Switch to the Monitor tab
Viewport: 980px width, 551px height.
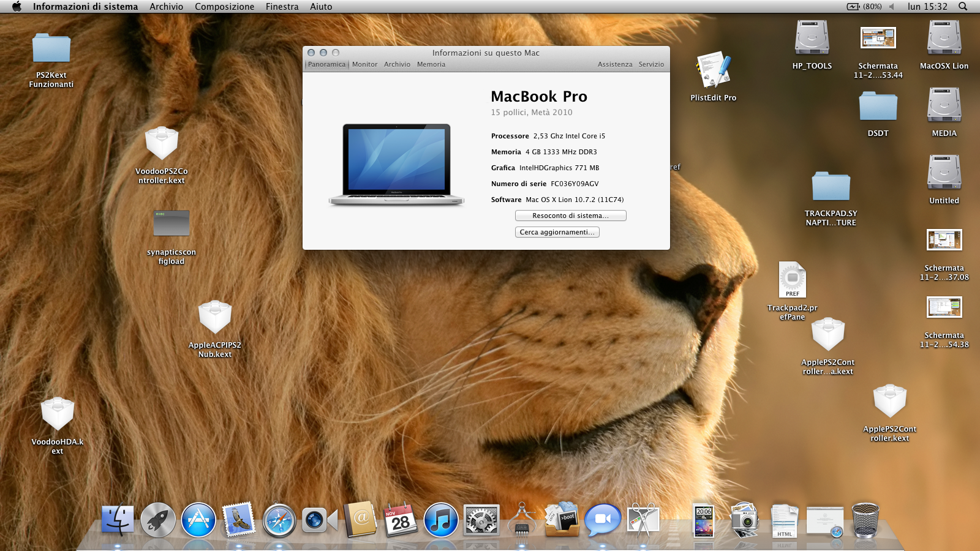pos(364,64)
